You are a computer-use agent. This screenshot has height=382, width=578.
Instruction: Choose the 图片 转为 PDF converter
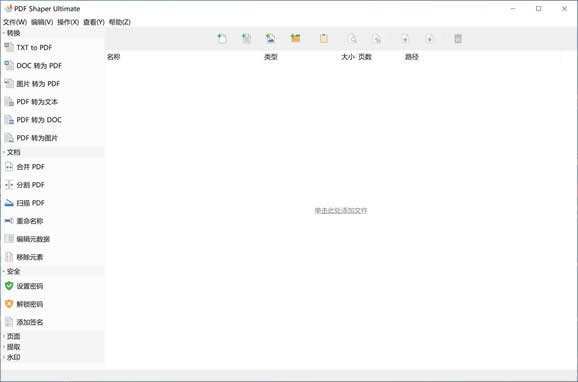[32, 84]
